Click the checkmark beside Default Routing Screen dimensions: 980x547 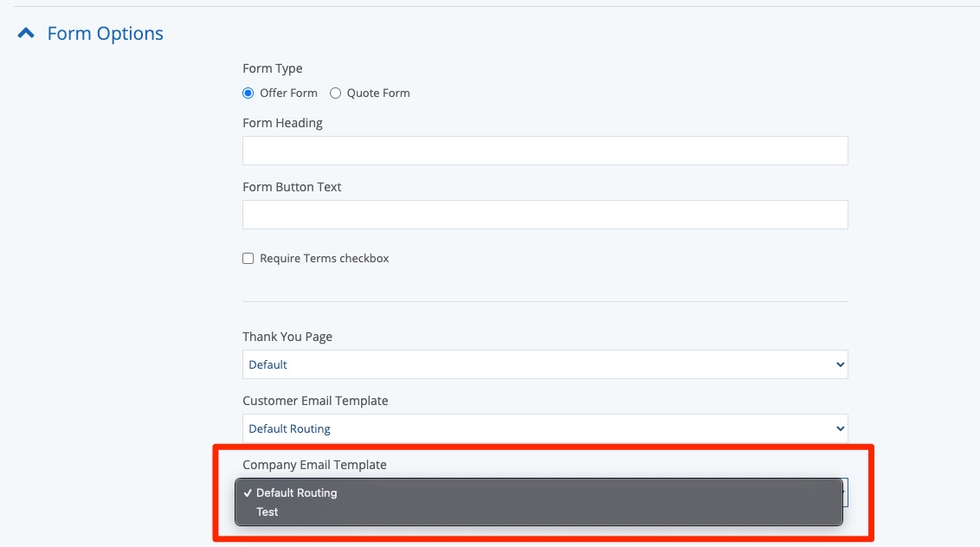tap(248, 492)
